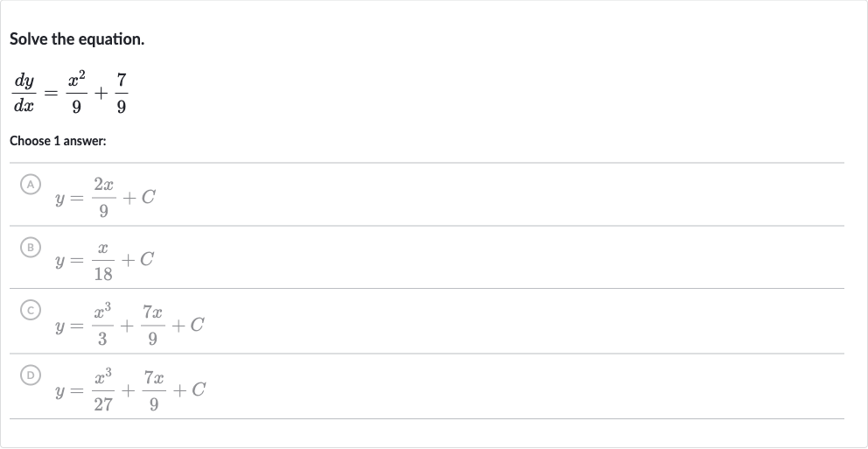Click the 7/9 term in the equation
The height and width of the screenshot is (449, 868).
click(122, 93)
